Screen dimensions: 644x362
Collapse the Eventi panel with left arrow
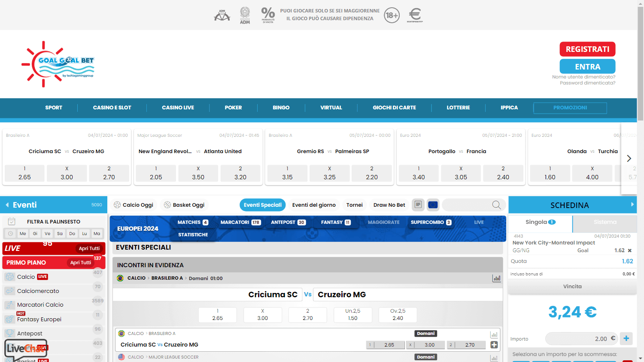point(7,205)
